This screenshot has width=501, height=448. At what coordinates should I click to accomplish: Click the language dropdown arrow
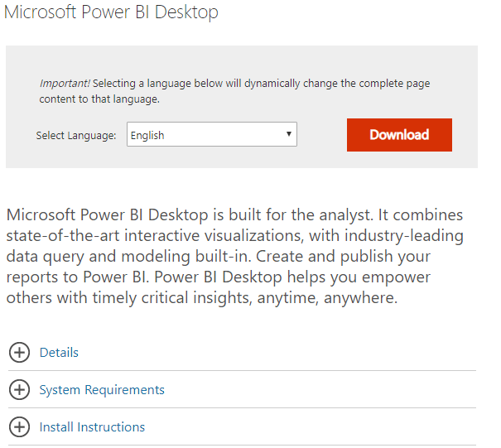click(289, 134)
